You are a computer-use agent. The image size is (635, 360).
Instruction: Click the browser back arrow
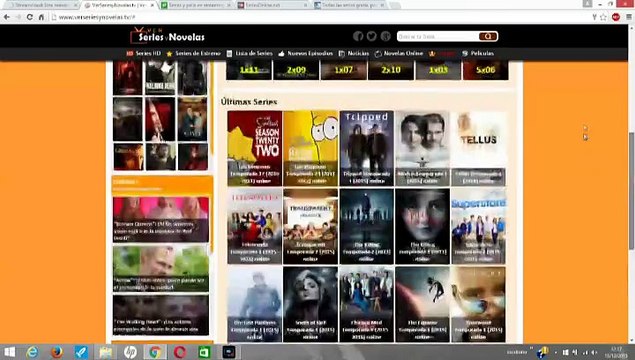click(x=6, y=17)
